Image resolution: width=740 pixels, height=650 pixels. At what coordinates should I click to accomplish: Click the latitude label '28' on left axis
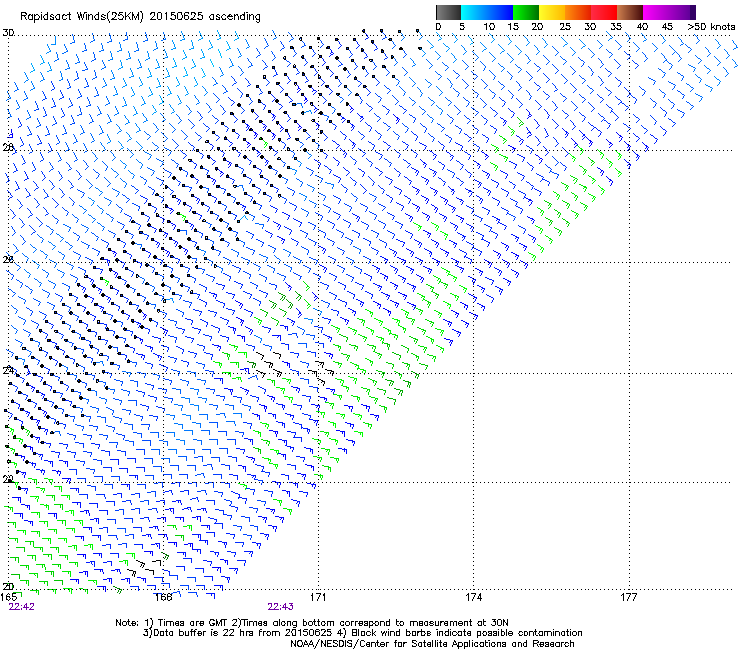(x=8, y=148)
